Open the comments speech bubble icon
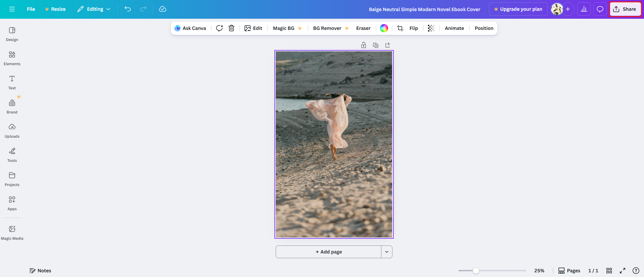The height and width of the screenshot is (277, 644). pos(600,9)
